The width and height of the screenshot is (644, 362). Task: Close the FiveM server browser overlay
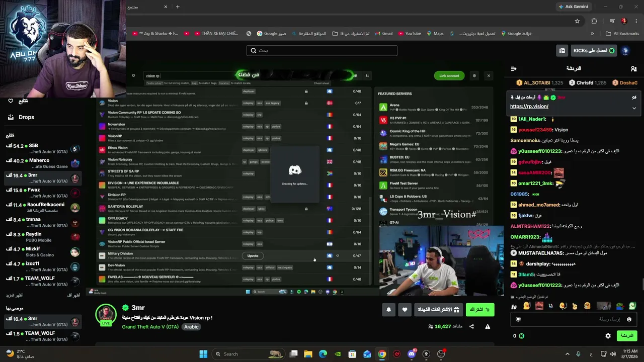(x=489, y=76)
